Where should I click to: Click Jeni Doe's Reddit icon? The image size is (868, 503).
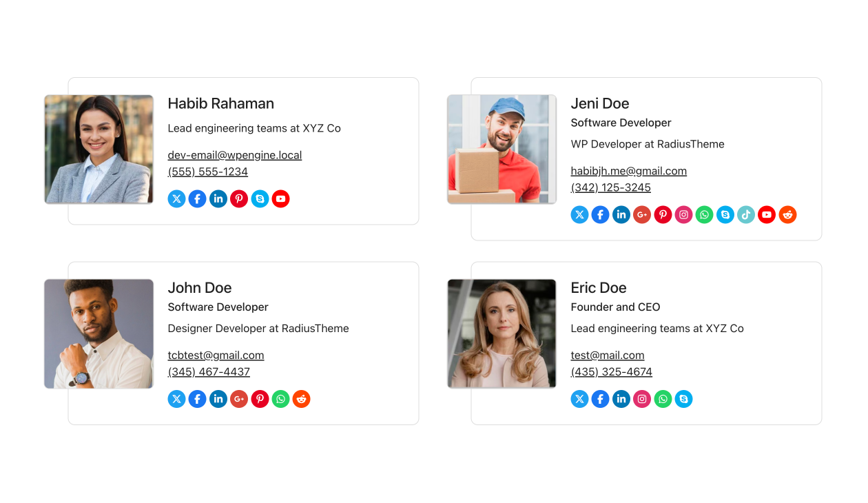[x=787, y=215]
